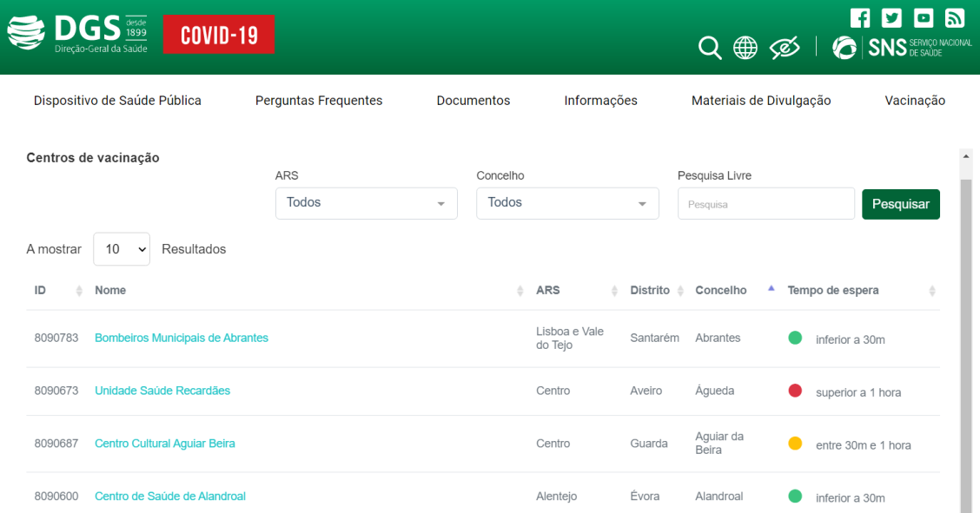Image resolution: width=980 pixels, height=513 pixels.
Task: Sort by Concelho column ascending arrow
Action: tap(771, 288)
